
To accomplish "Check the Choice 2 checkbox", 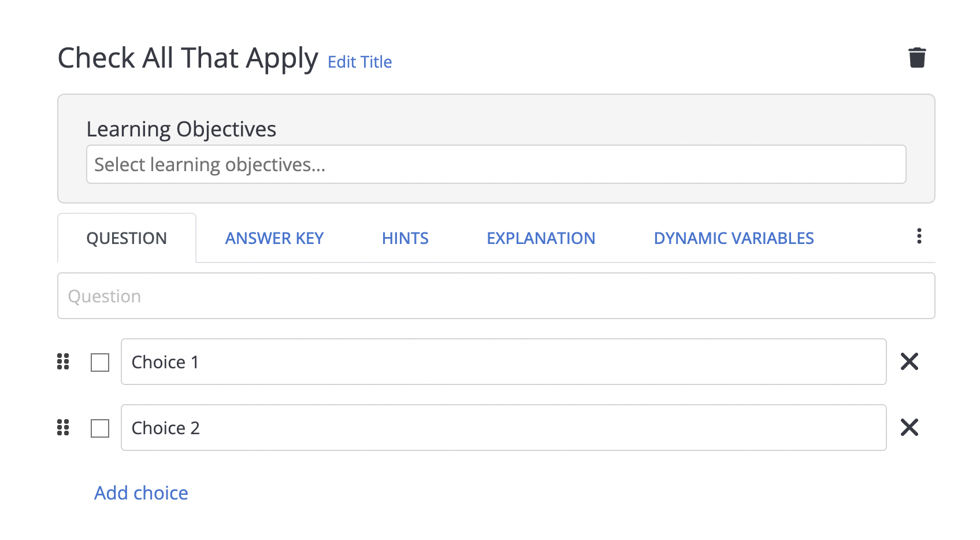I will pyautogui.click(x=100, y=428).
